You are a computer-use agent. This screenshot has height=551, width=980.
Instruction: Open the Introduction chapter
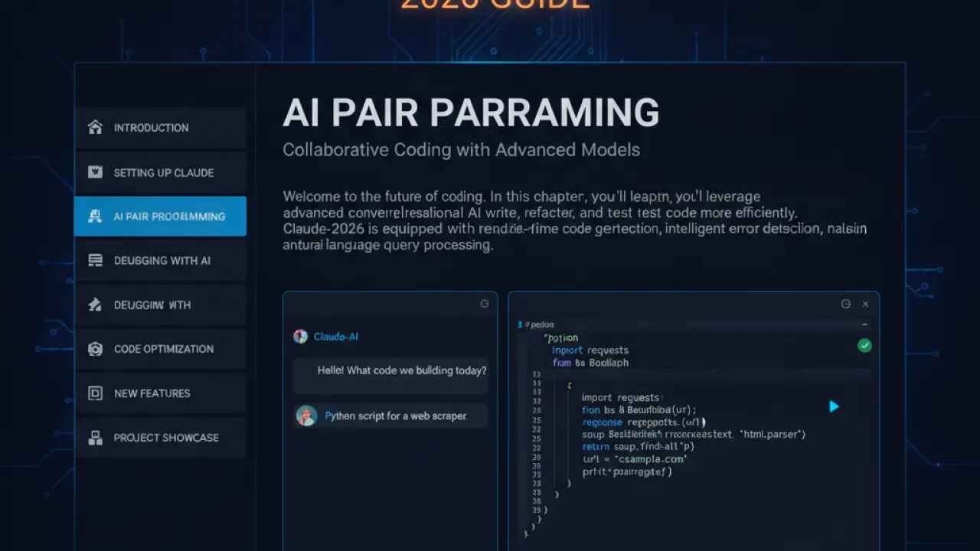coord(160,128)
